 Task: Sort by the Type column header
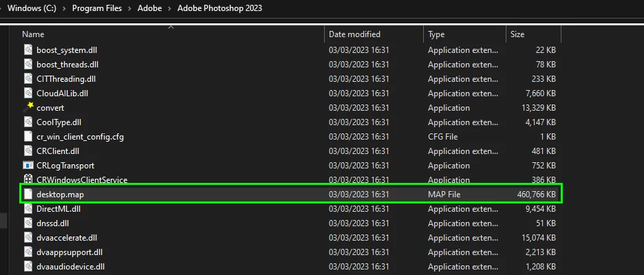point(436,34)
